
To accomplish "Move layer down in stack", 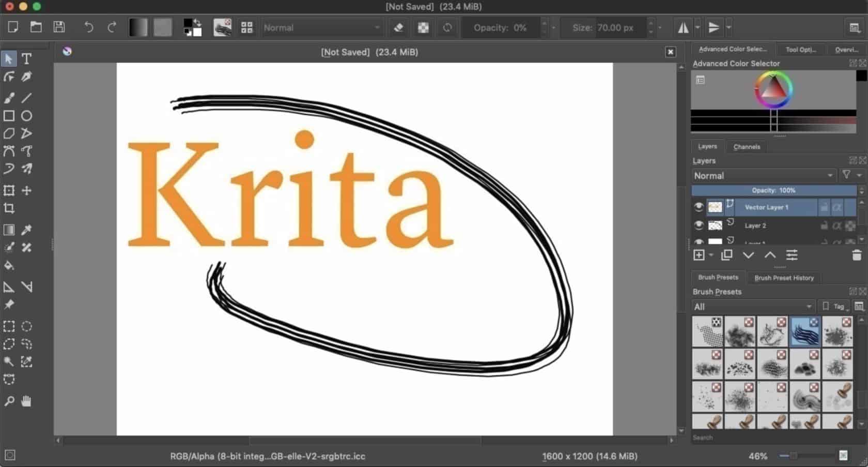I will (748, 255).
